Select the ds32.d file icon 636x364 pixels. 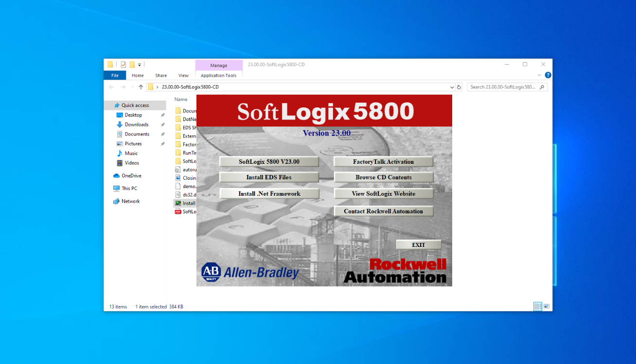coord(178,195)
